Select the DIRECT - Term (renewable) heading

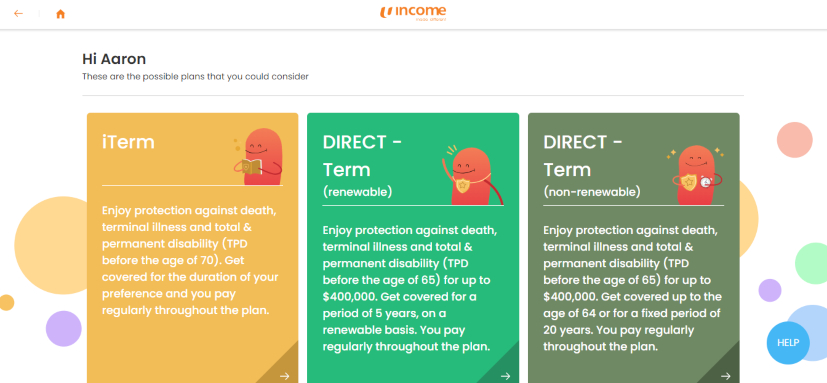pos(362,165)
